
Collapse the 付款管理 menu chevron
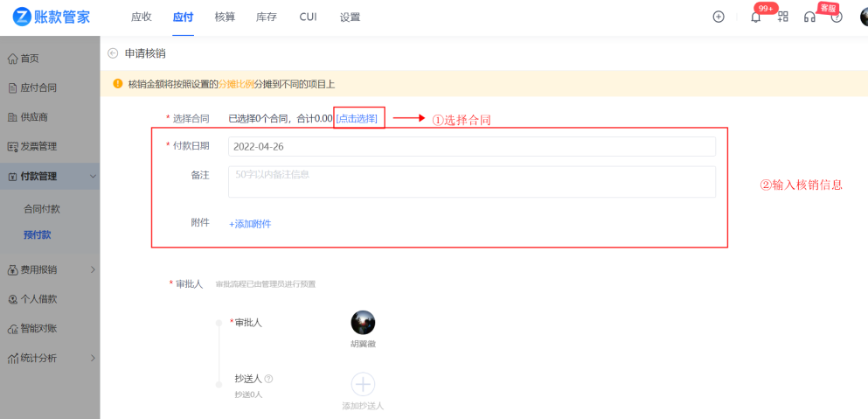click(93, 176)
